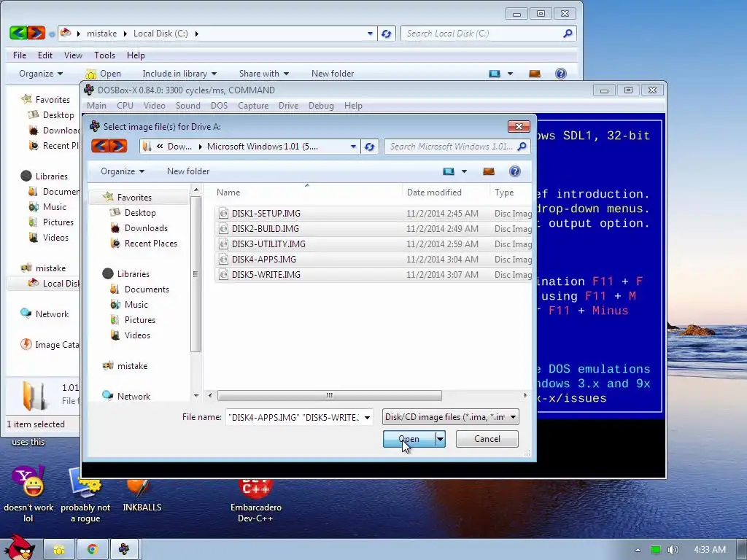Select the DISK4-APPS.IMG file name

(264, 259)
